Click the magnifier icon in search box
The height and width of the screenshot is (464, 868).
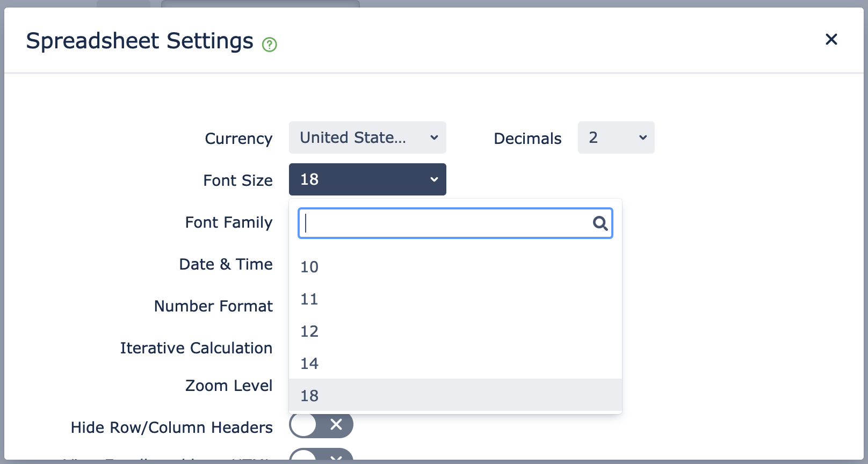pos(600,223)
